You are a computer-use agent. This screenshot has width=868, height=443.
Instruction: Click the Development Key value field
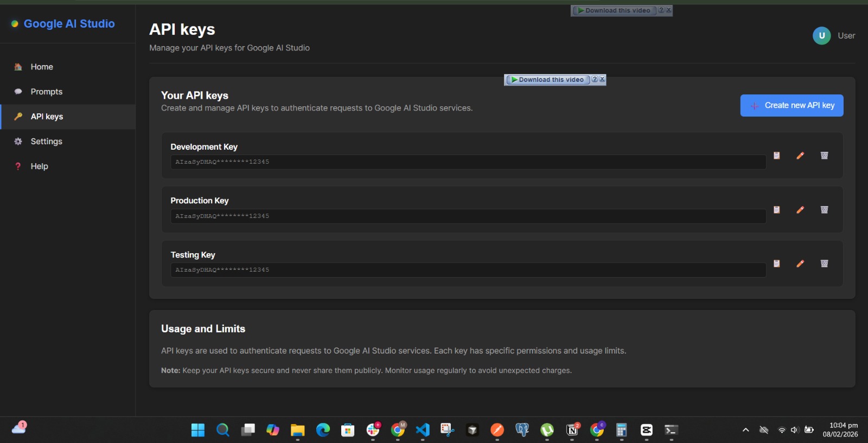pos(468,162)
